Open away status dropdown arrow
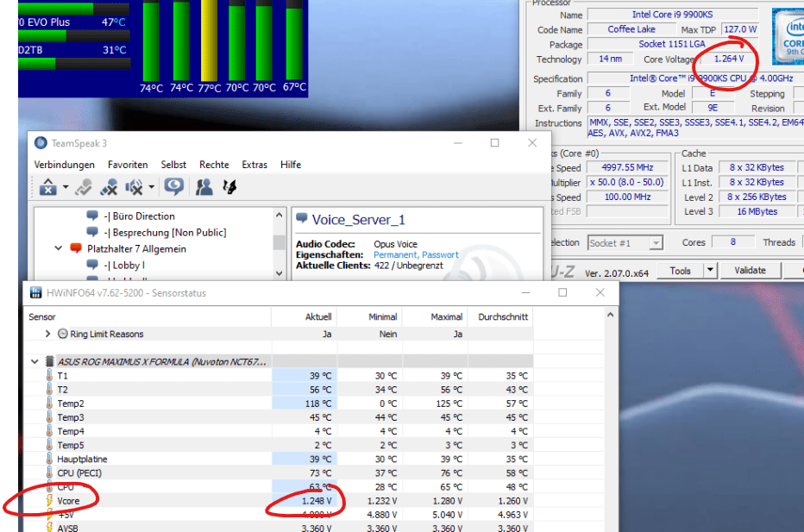 [66, 187]
